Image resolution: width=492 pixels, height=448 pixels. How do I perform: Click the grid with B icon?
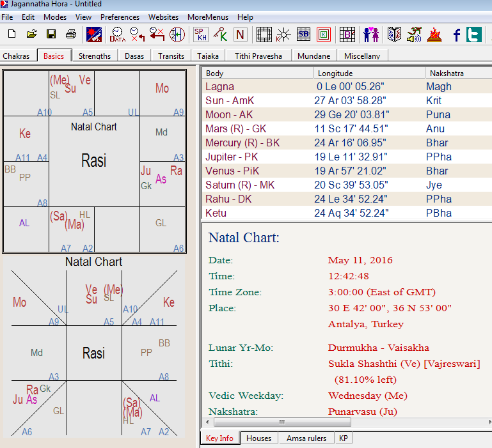(x=347, y=34)
